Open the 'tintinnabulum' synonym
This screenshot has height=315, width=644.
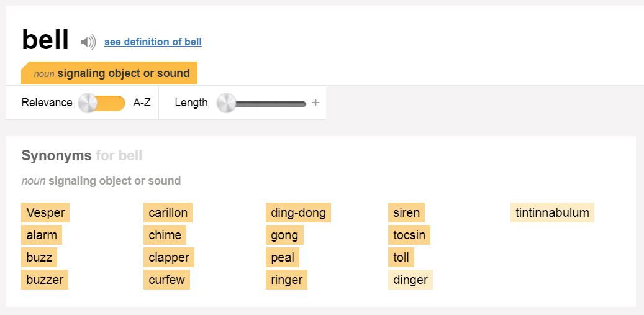[x=552, y=212]
